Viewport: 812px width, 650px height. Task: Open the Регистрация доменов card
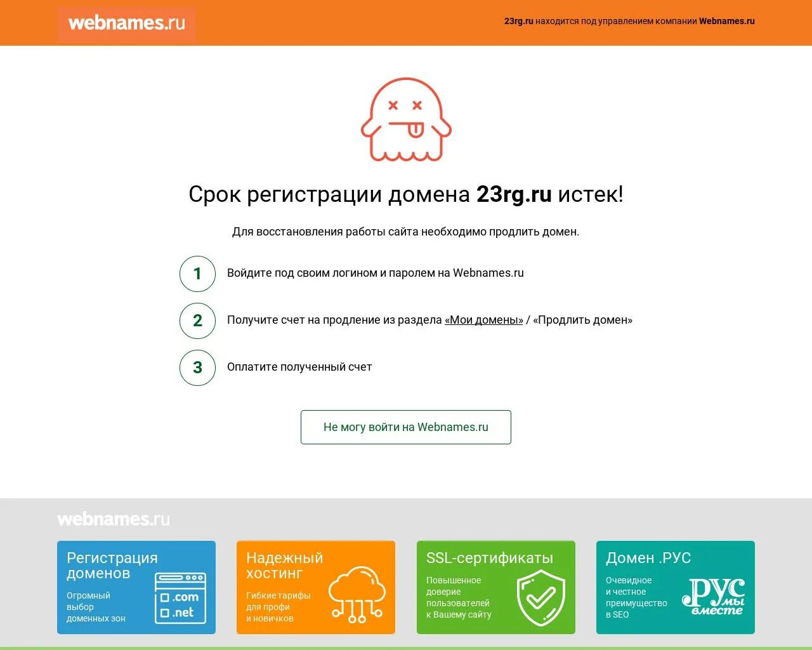coord(136,587)
